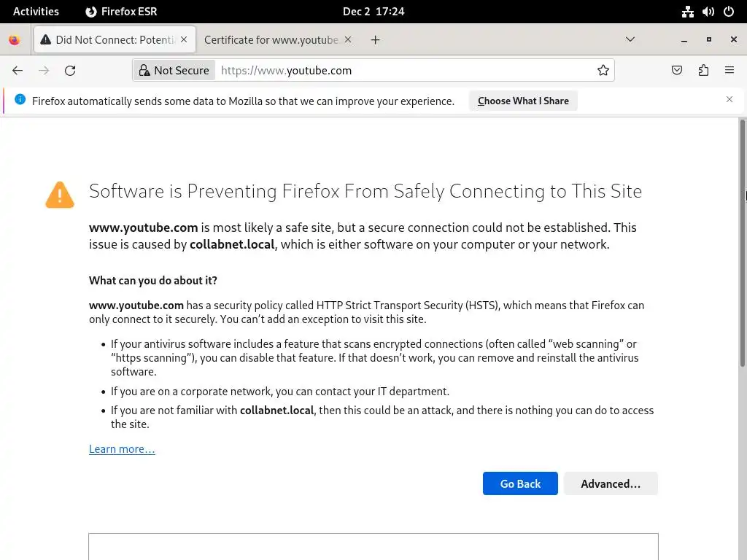Click the Go Back button
Screen dimensions: 747x560
click(x=520, y=483)
